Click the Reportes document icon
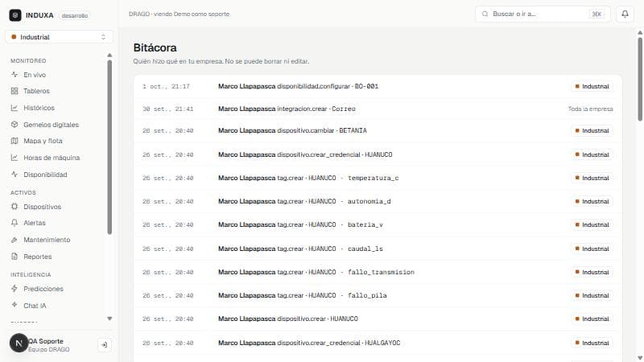Viewport: 644px width, 362px height. tap(14, 257)
